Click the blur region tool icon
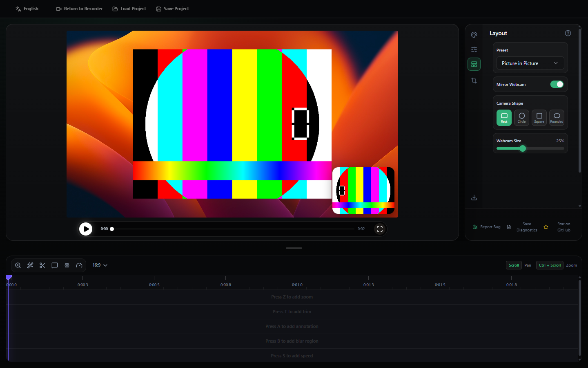 67,265
